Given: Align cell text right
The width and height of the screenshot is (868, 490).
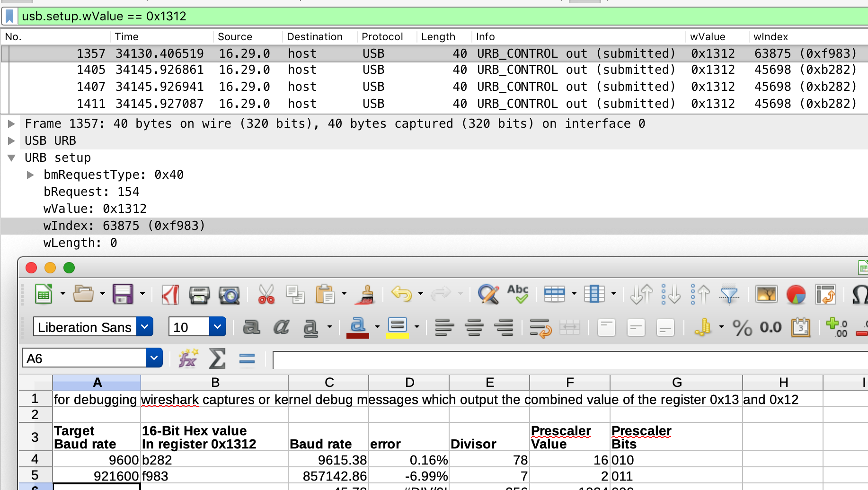Looking at the screenshot, I should [504, 327].
